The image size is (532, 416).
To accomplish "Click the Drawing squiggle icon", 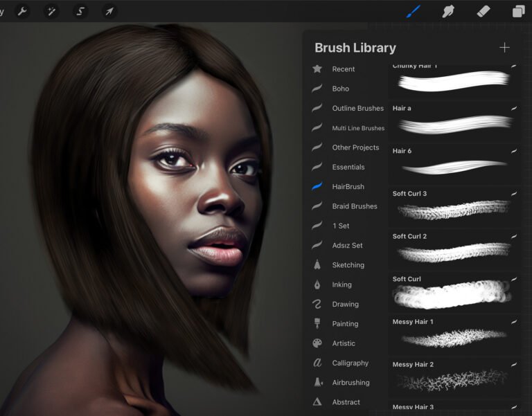I will coord(317,304).
